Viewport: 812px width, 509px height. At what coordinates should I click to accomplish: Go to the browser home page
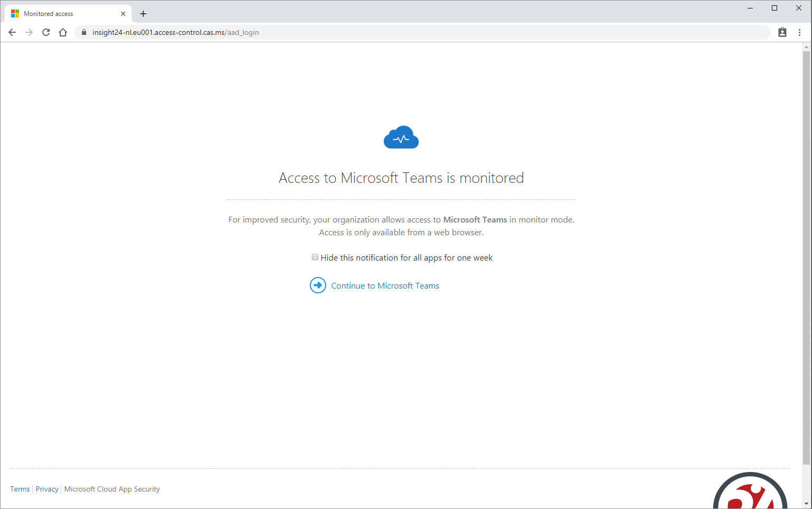63,32
